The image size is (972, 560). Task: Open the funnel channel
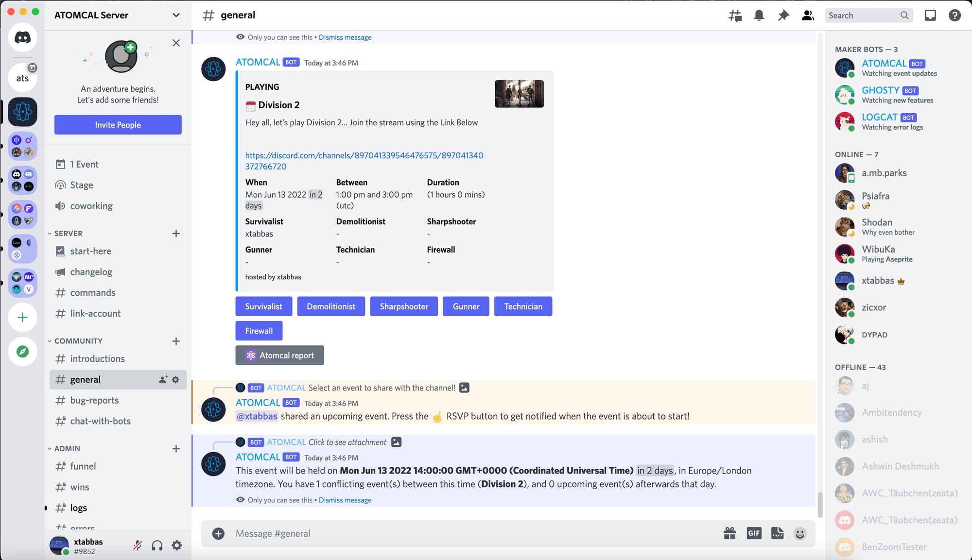pos(118,466)
